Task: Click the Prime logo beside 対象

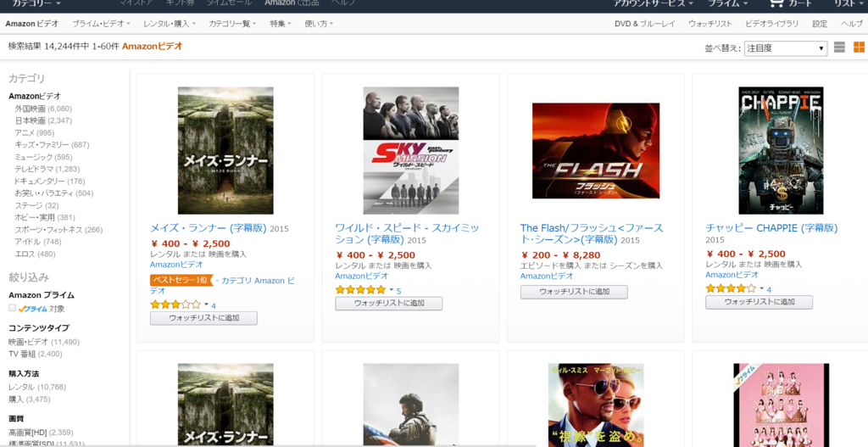Action: tap(32, 309)
